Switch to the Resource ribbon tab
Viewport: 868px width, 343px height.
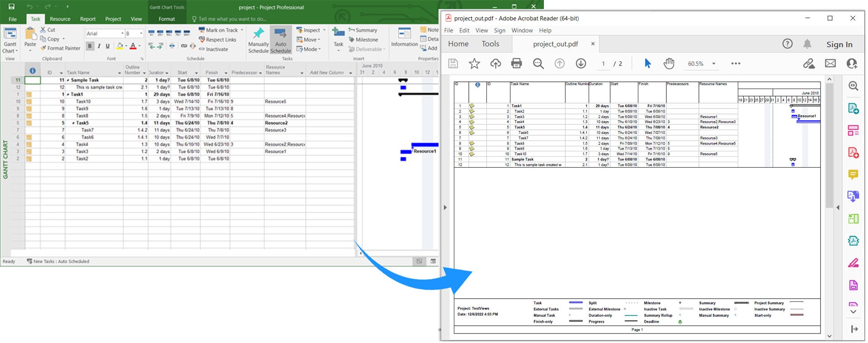coord(60,19)
